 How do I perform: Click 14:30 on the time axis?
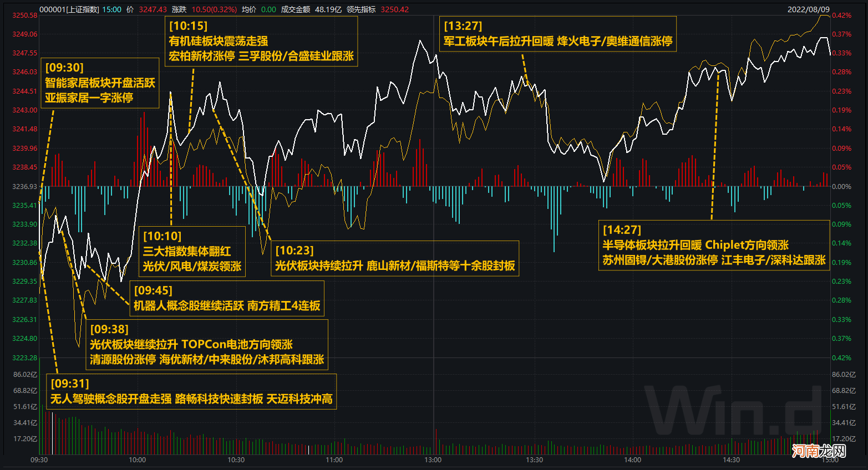coord(731,460)
